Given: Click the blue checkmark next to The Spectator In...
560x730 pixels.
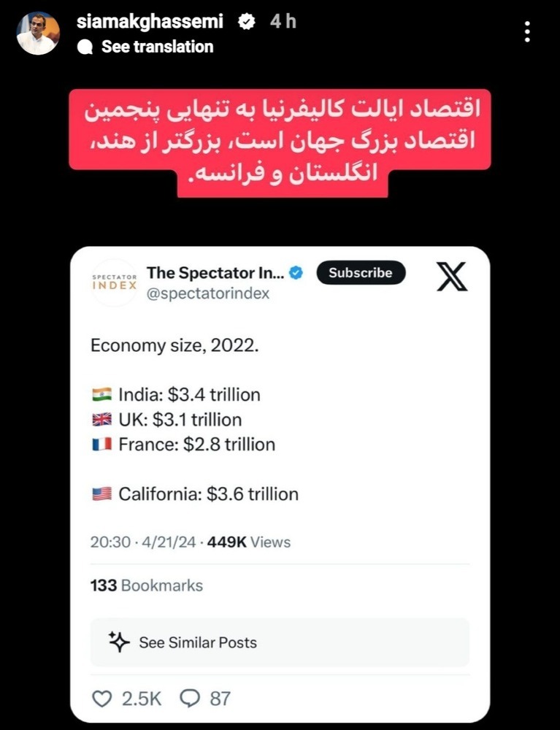Looking at the screenshot, I should tap(294, 273).
